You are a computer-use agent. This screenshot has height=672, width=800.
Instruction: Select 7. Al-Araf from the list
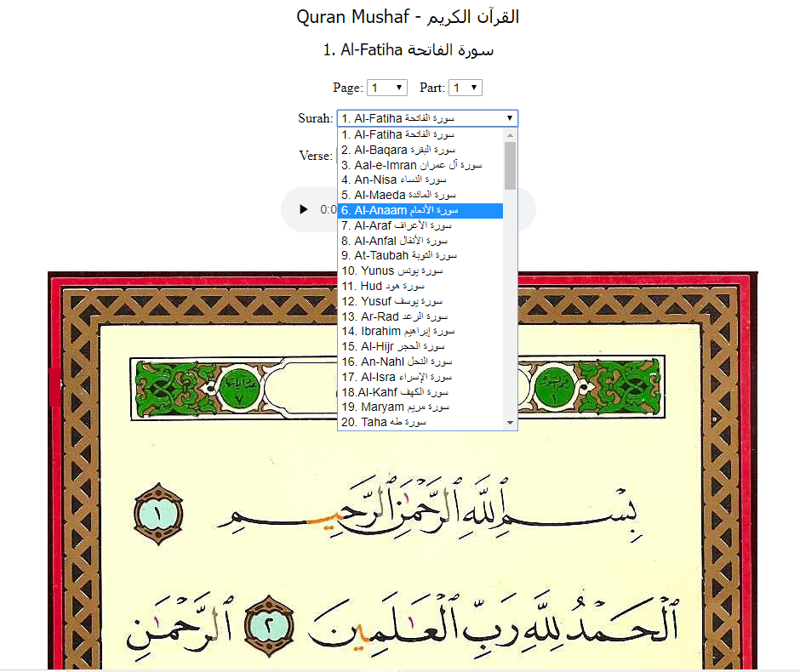[x=420, y=225]
